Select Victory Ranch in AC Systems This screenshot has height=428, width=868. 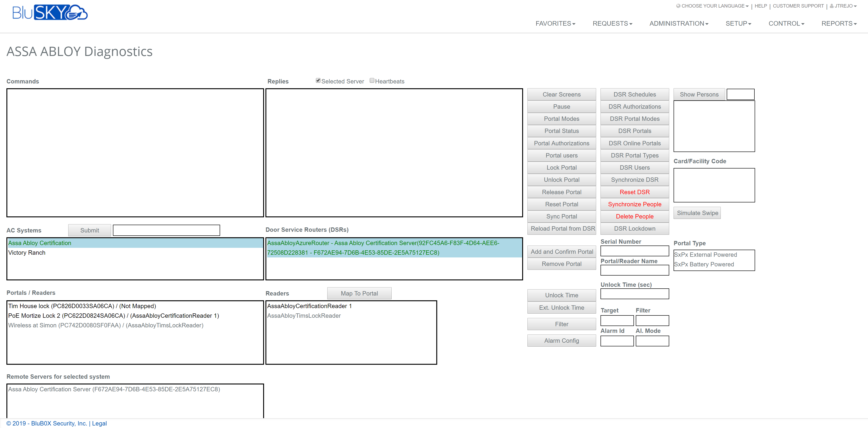coord(27,253)
